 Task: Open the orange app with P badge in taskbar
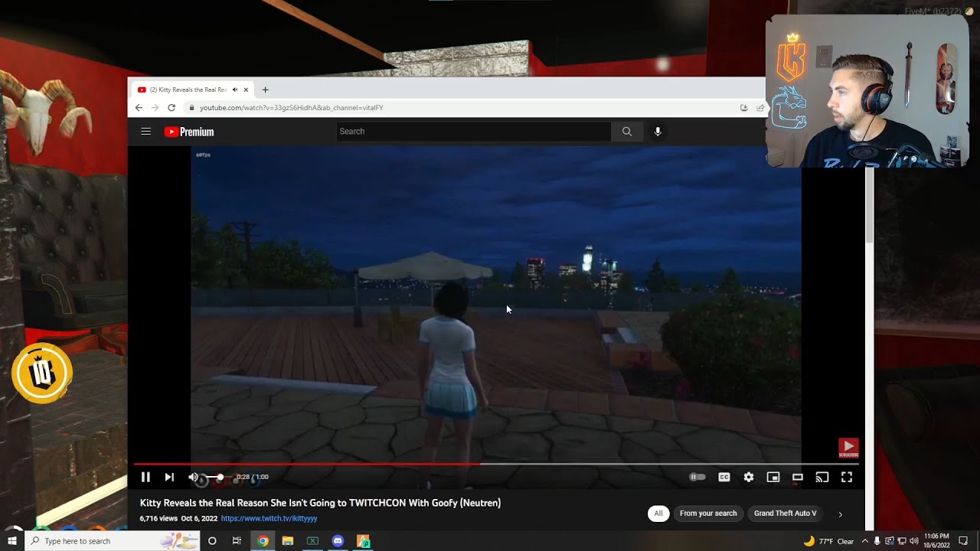pyautogui.click(x=363, y=541)
